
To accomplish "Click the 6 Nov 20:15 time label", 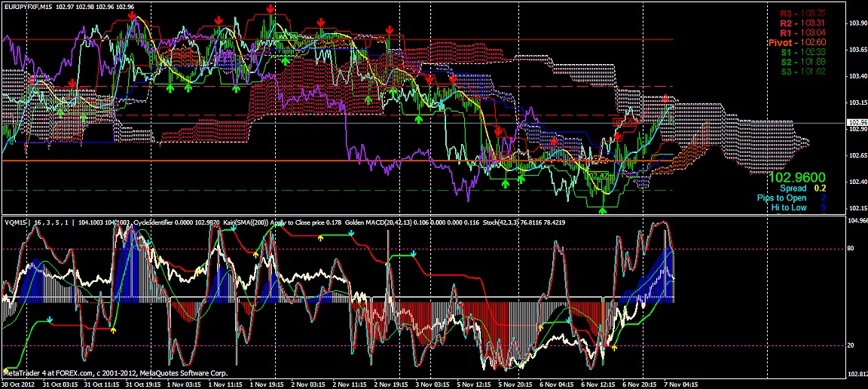I will [640, 384].
